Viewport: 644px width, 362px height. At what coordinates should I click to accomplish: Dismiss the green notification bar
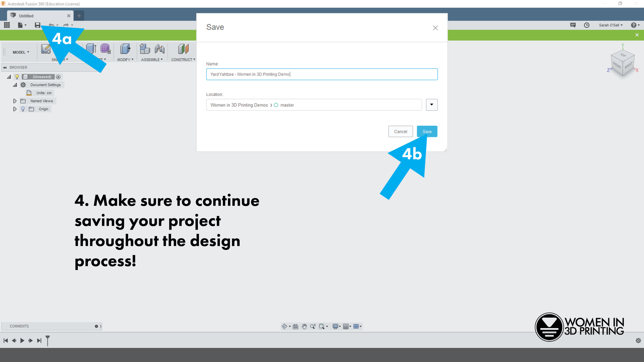click(637, 35)
